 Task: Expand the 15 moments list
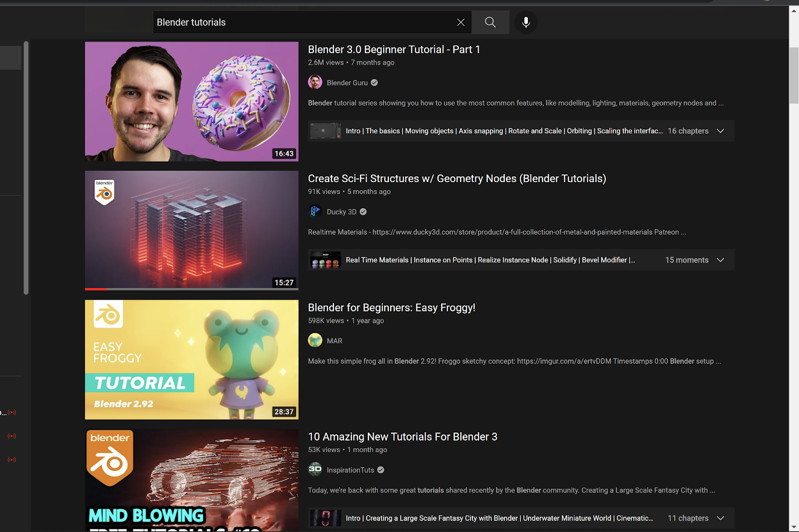tap(720, 260)
